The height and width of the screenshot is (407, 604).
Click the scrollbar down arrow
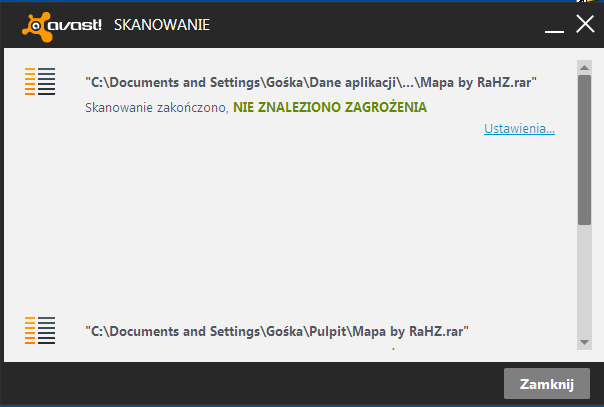tap(584, 342)
